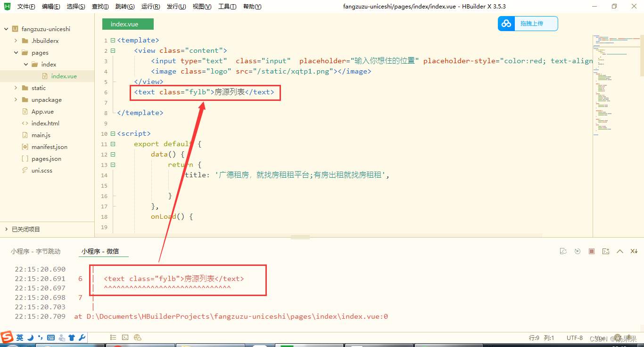This screenshot has width=644, height=347.
Task: Open the 运行(R) menu
Action: [x=150, y=6]
